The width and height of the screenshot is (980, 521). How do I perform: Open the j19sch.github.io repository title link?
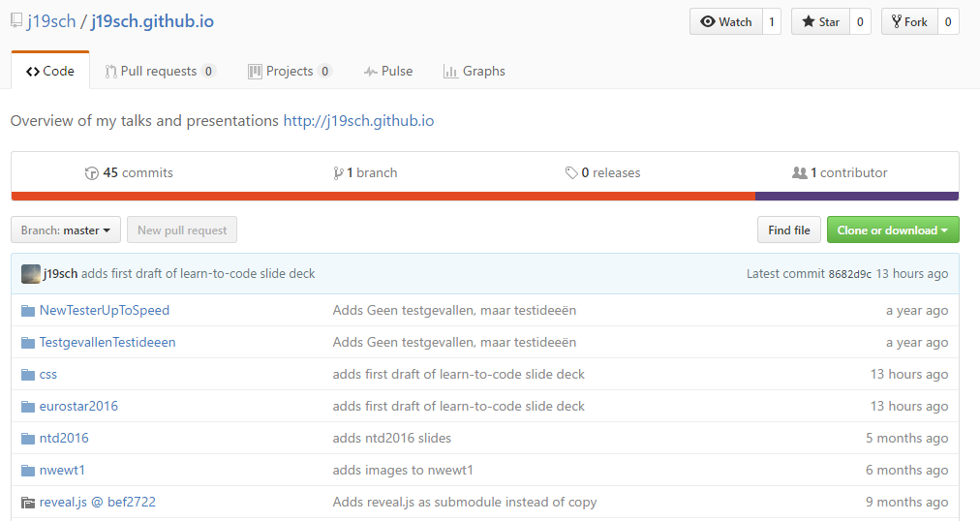(152, 21)
